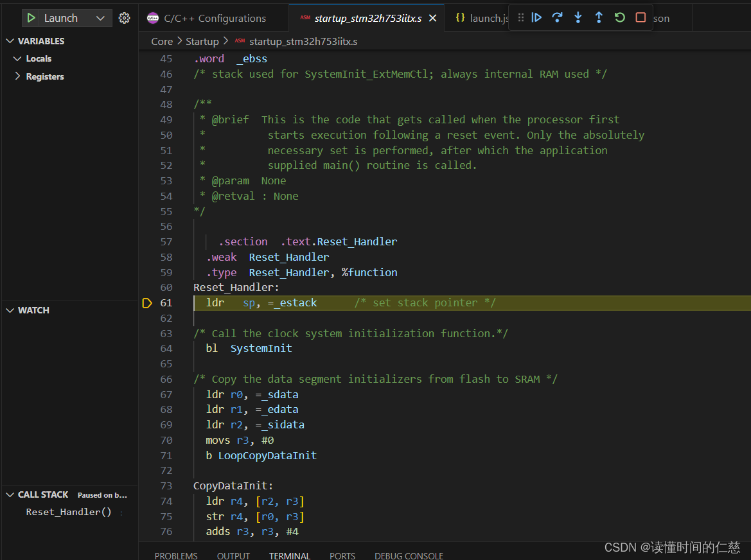
Task: Select the Reset_Handler() frame in Call Stack
Action: pos(69,511)
